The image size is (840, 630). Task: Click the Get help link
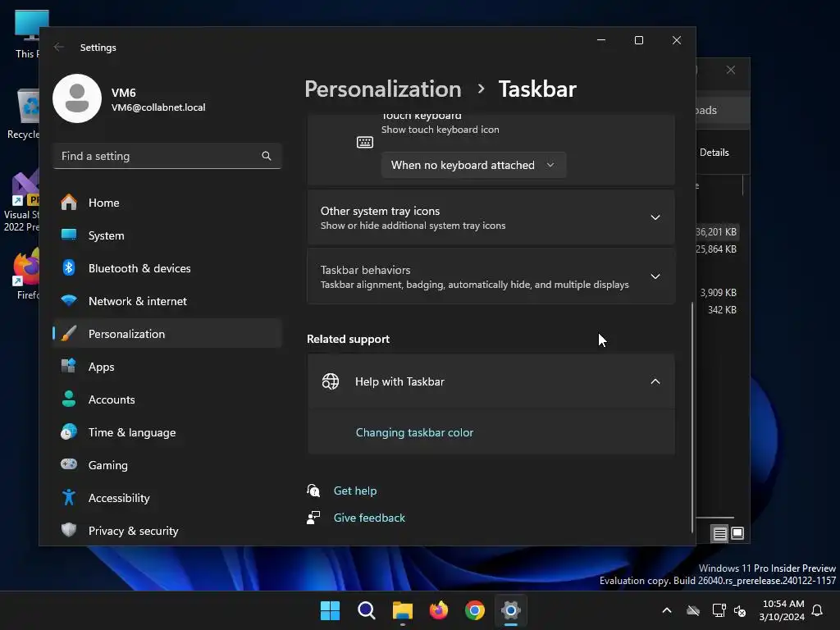[x=355, y=491]
